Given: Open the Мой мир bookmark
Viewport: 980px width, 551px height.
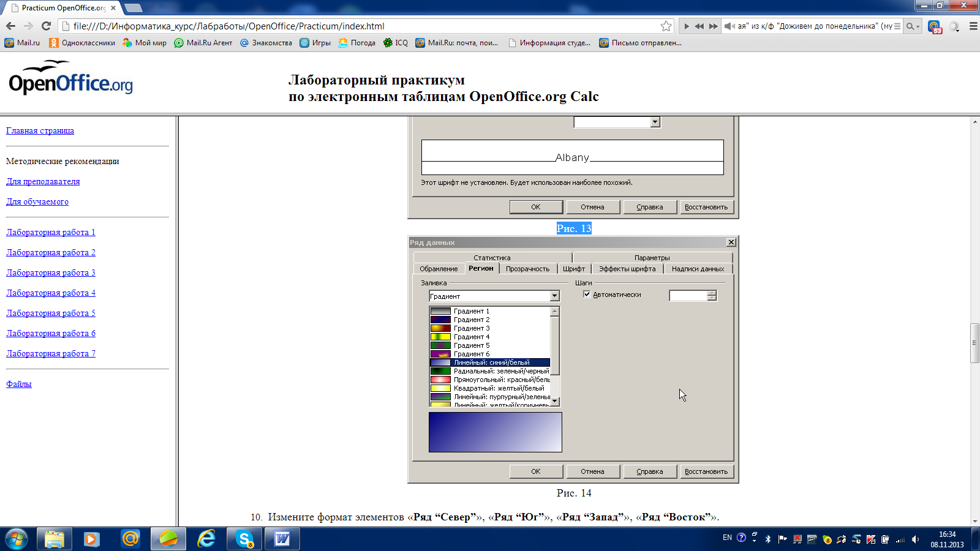Looking at the screenshot, I should point(145,43).
